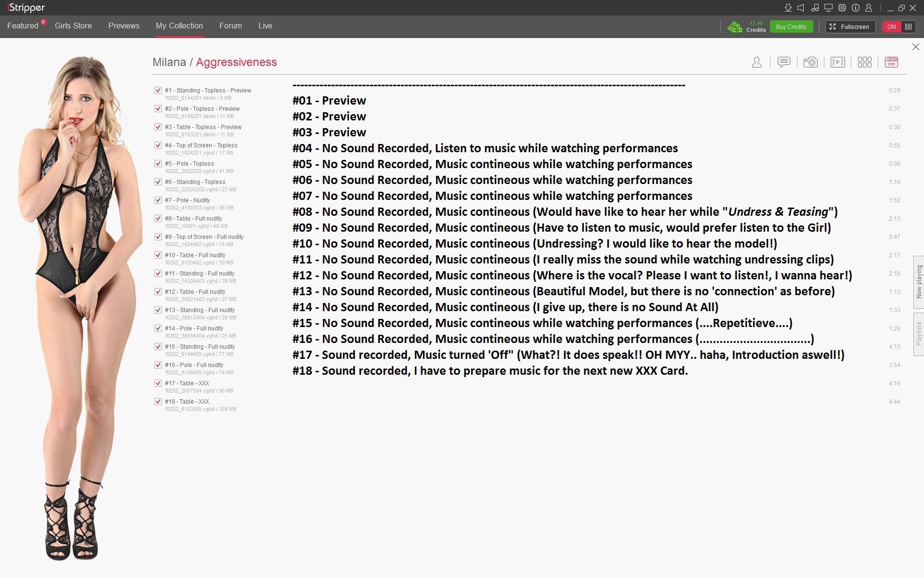Viewport: 924px width, 578px height.
Task: Expand the Playlists side panel
Action: pyautogui.click(x=918, y=334)
